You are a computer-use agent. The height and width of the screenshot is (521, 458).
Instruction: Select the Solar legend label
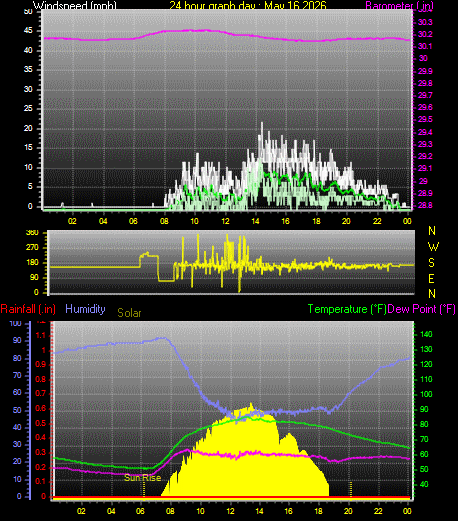[129, 313]
